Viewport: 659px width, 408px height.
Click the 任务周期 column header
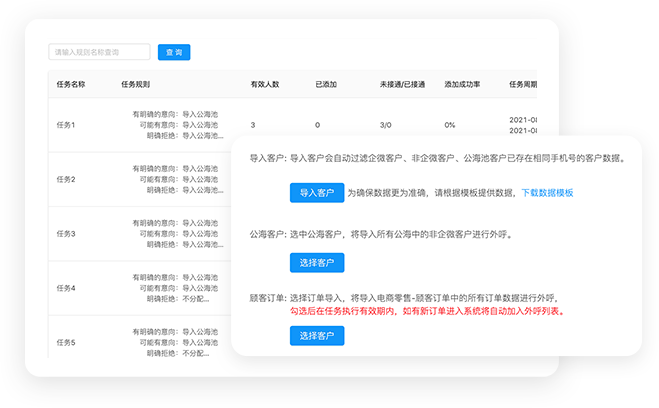tap(522, 85)
